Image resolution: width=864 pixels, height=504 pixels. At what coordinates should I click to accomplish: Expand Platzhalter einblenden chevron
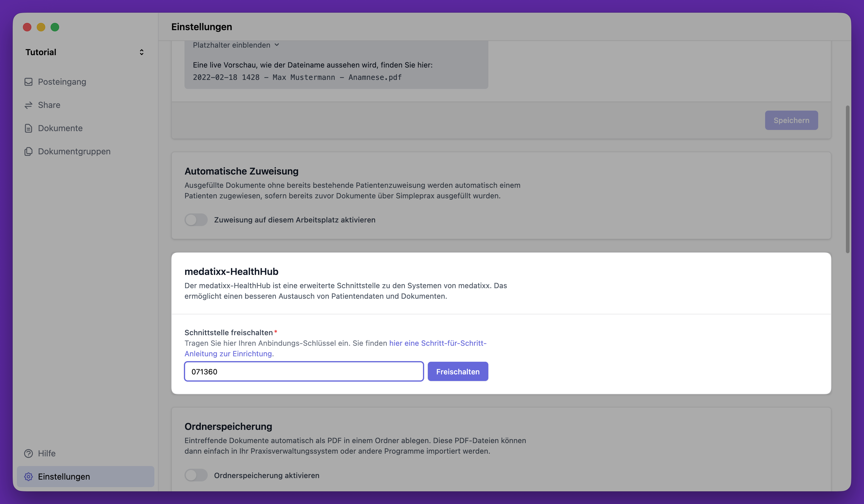[277, 45]
